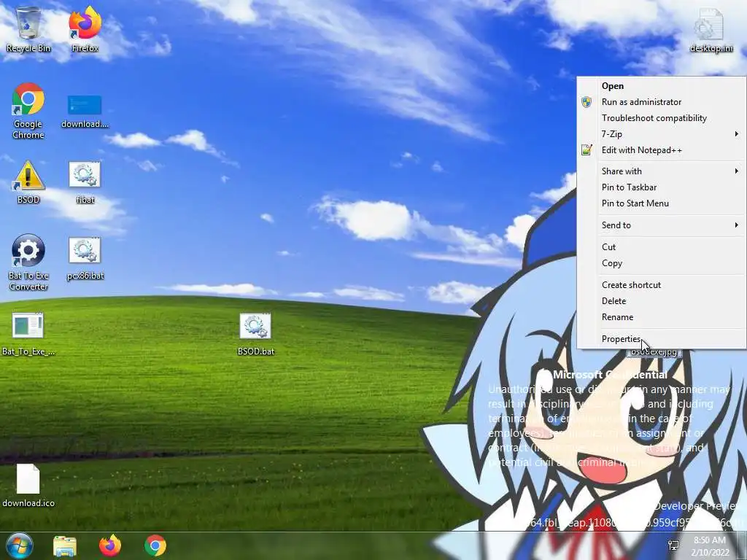Select Troubleshoot compatibility
The image size is (747, 560).
(x=661, y=118)
